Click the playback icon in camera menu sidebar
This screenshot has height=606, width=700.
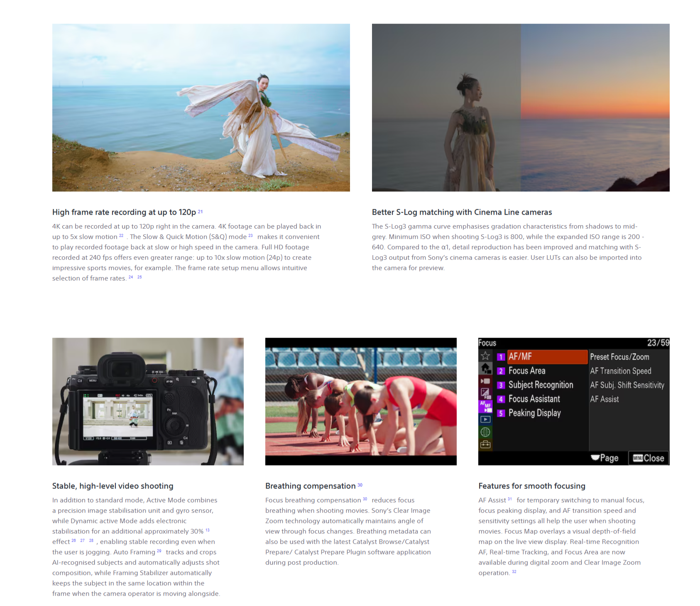[485, 419]
